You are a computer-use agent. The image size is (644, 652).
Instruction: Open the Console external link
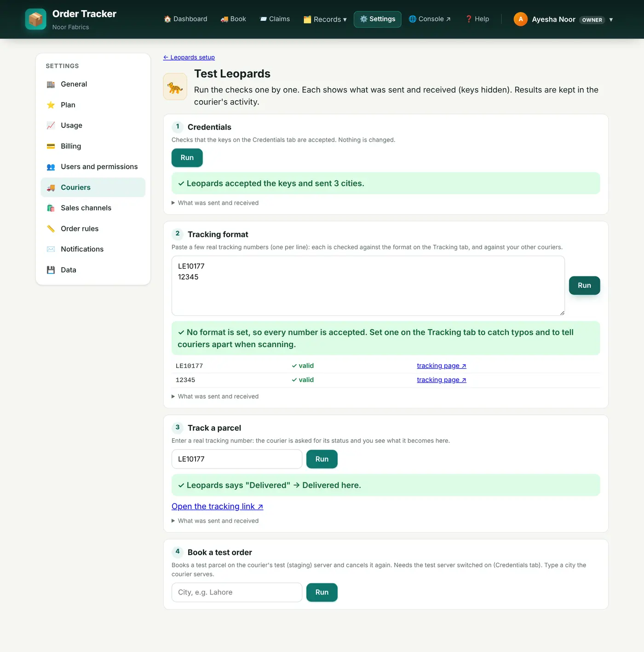(x=430, y=19)
